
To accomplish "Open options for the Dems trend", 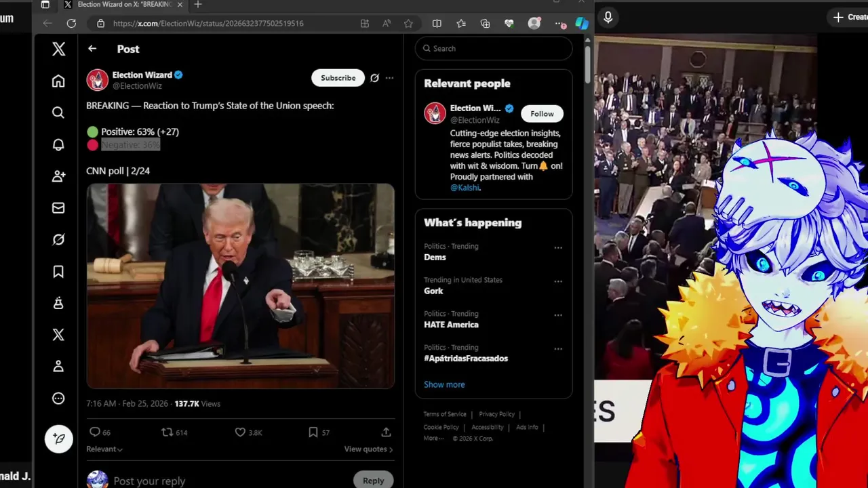I will coord(558,247).
